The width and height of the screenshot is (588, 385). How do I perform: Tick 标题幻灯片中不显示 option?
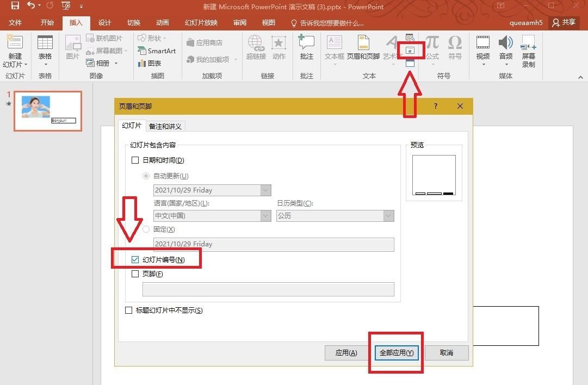tap(129, 310)
